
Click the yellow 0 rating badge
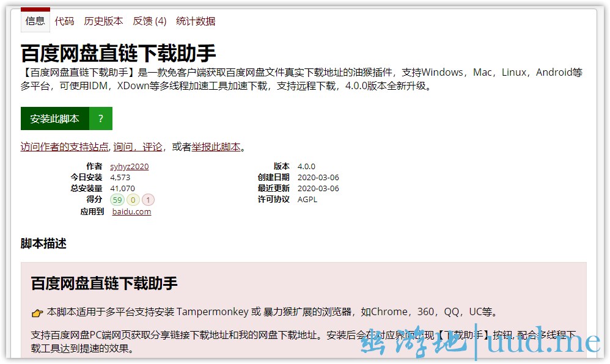[x=133, y=200]
